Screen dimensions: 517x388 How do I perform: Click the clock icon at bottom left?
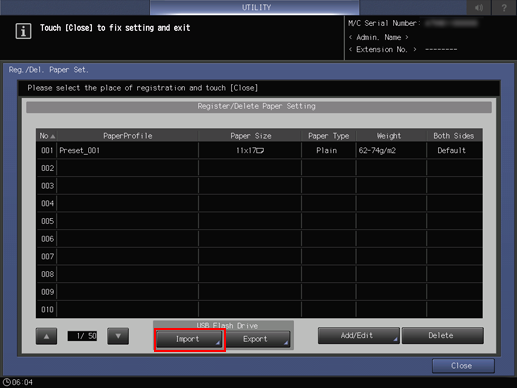point(6,382)
